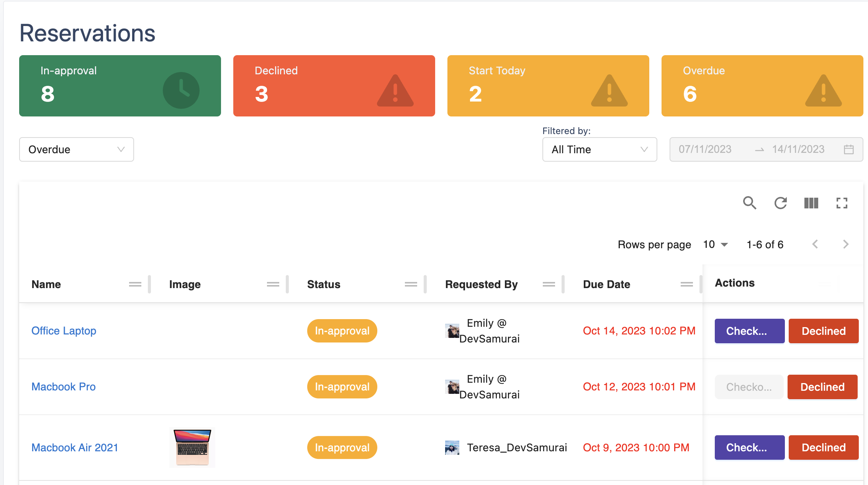Click the Due Date column drag handle
Screen dimensions: 868x485
tap(686, 284)
